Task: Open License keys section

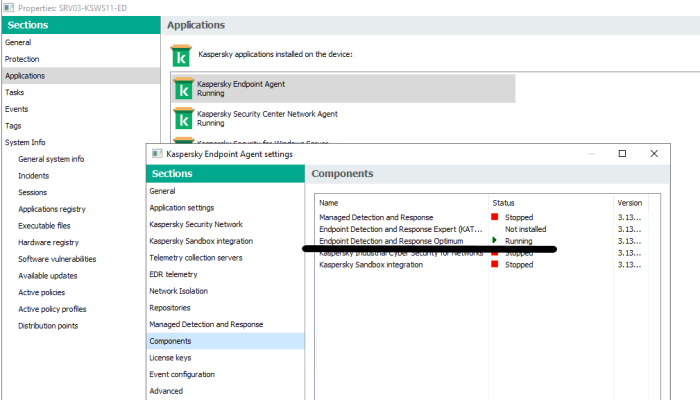Action: pyautogui.click(x=225, y=358)
